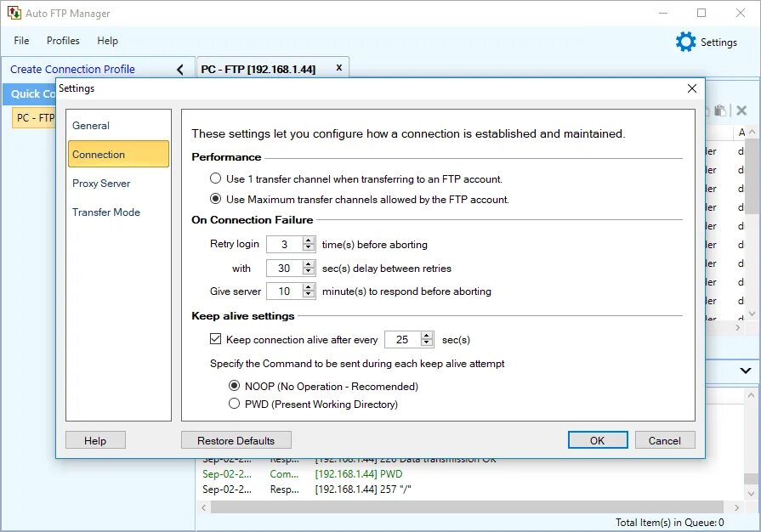Close the PC - FTP tab with its x
Viewport: 761px width, 532px height.
tap(338, 68)
